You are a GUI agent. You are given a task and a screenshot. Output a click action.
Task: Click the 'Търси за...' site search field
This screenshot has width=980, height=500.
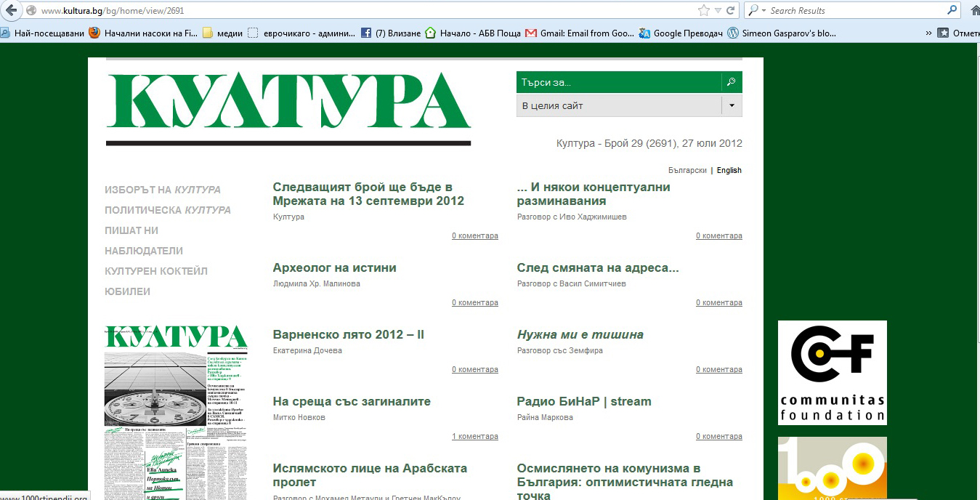pos(617,82)
